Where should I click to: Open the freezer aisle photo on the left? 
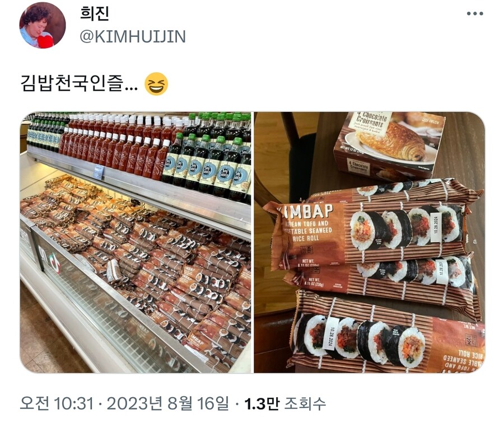pyautogui.click(x=136, y=242)
